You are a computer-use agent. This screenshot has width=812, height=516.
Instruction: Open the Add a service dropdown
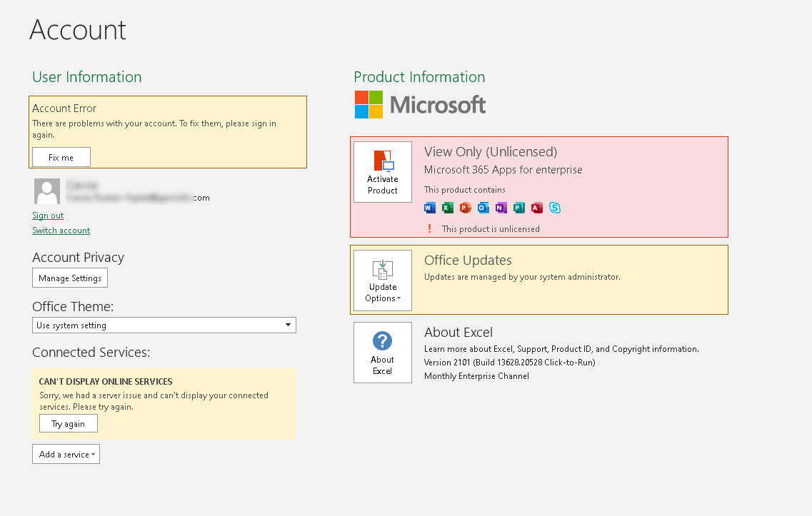66,454
